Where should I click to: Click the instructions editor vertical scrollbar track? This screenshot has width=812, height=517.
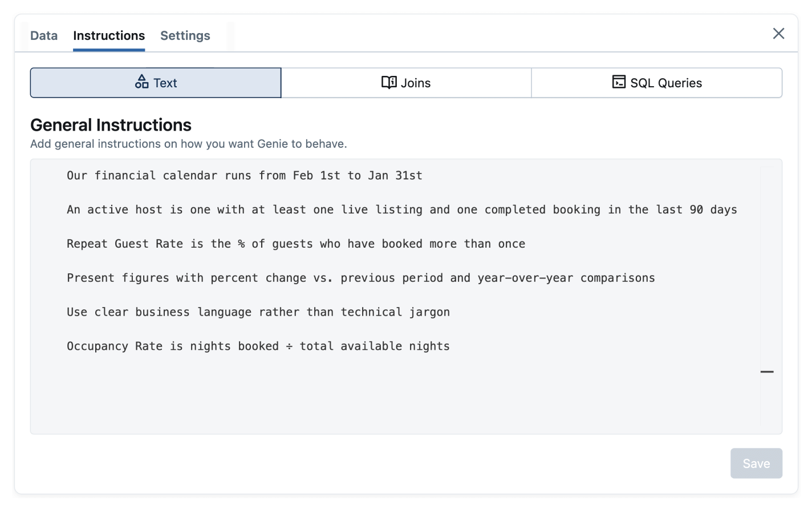[x=766, y=257]
